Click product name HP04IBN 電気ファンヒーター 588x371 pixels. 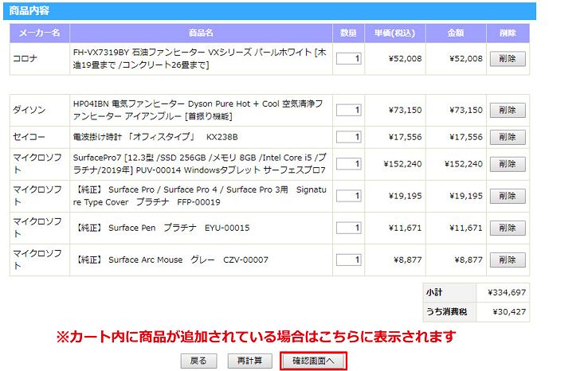coord(198,110)
